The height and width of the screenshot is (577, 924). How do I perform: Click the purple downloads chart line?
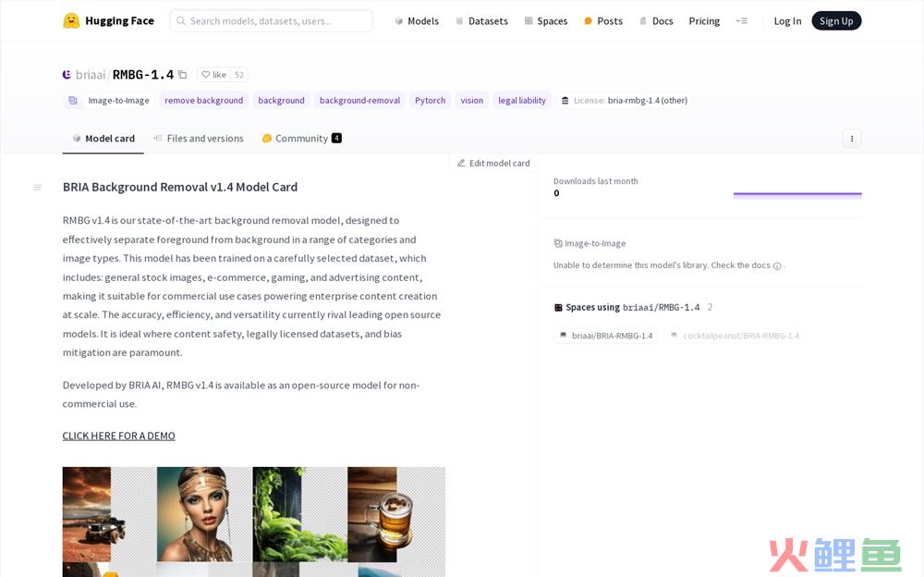[x=797, y=193]
